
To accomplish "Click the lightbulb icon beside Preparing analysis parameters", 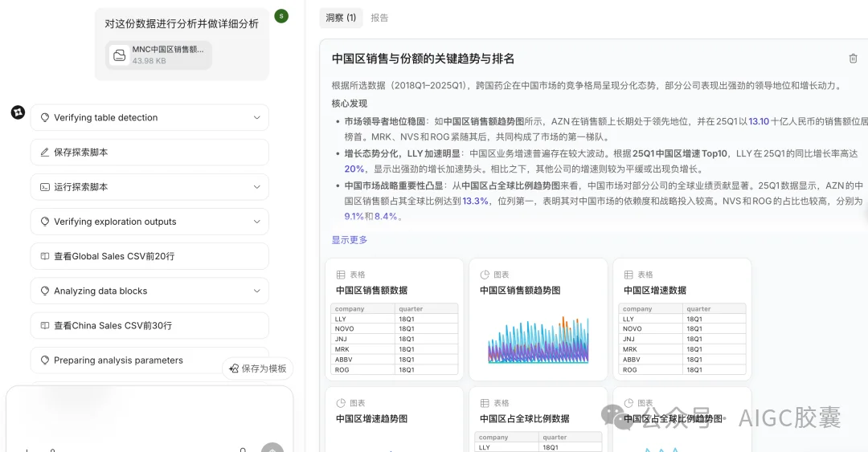I will point(45,360).
